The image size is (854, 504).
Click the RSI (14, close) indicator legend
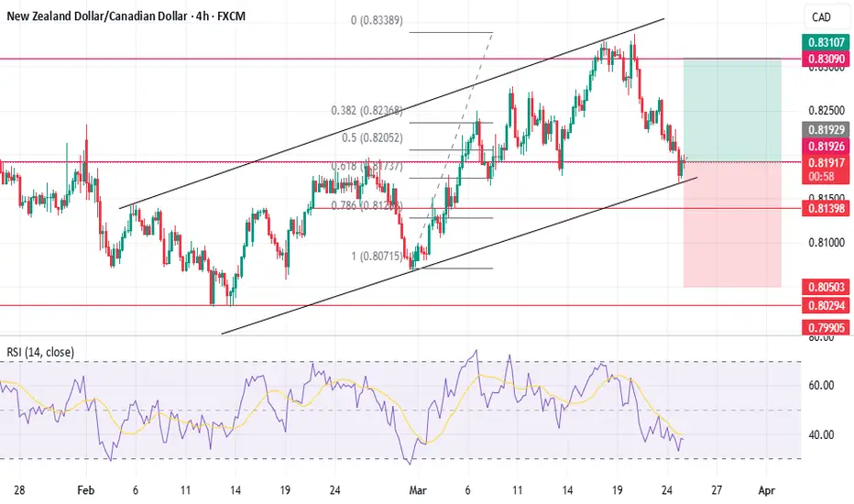point(40,352)
